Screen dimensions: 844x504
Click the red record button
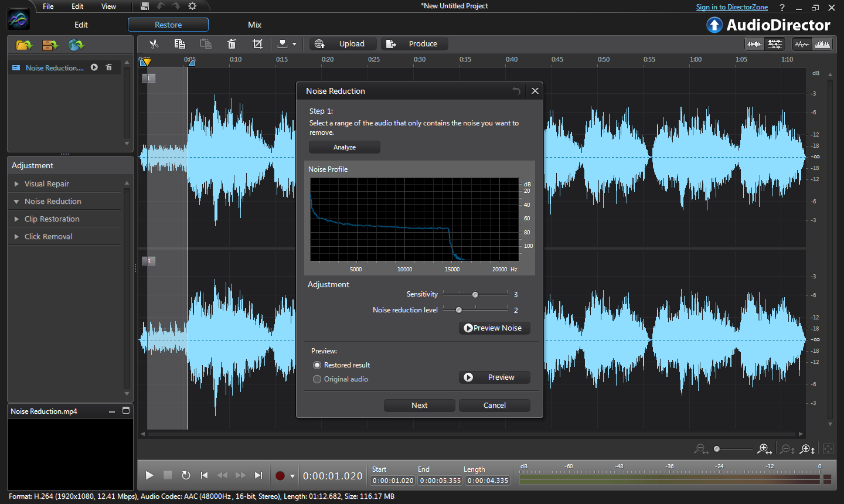[x=280, y=476]
